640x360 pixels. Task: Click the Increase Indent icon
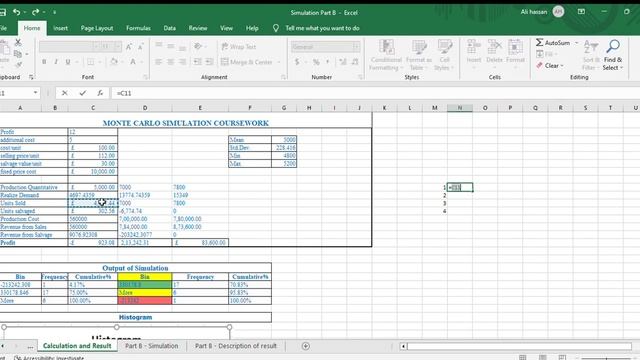209,62
